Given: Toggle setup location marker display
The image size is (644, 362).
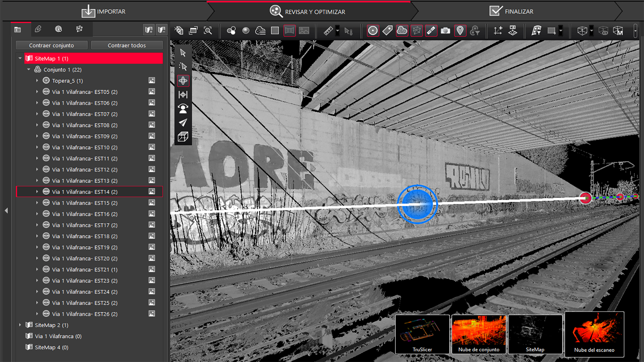Looking at the screenshot, I should tap(373, 31).
